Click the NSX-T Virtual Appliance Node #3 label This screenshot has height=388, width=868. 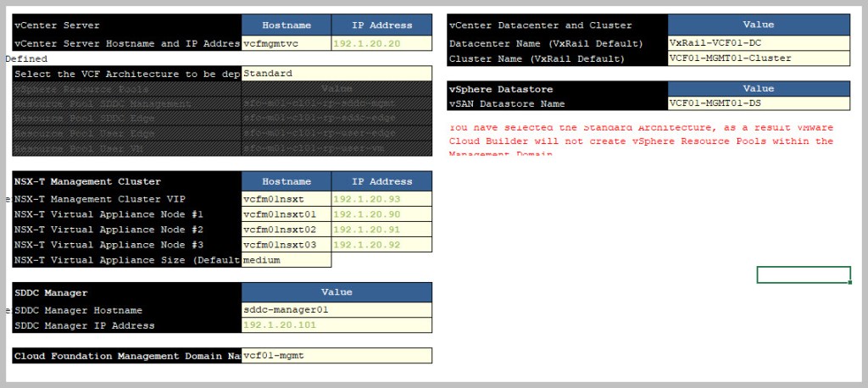click(x=127, y=245)
